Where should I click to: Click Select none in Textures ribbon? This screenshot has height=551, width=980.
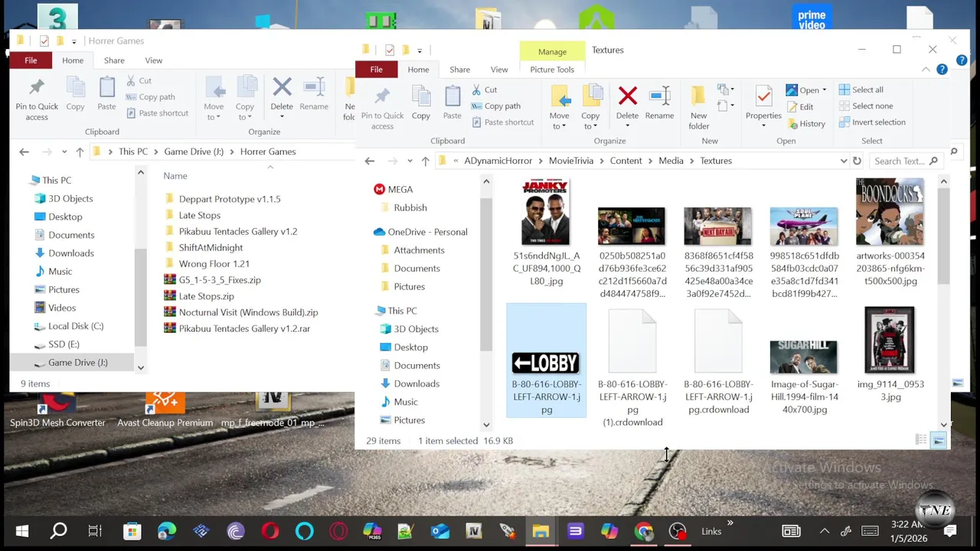[865, 106]
